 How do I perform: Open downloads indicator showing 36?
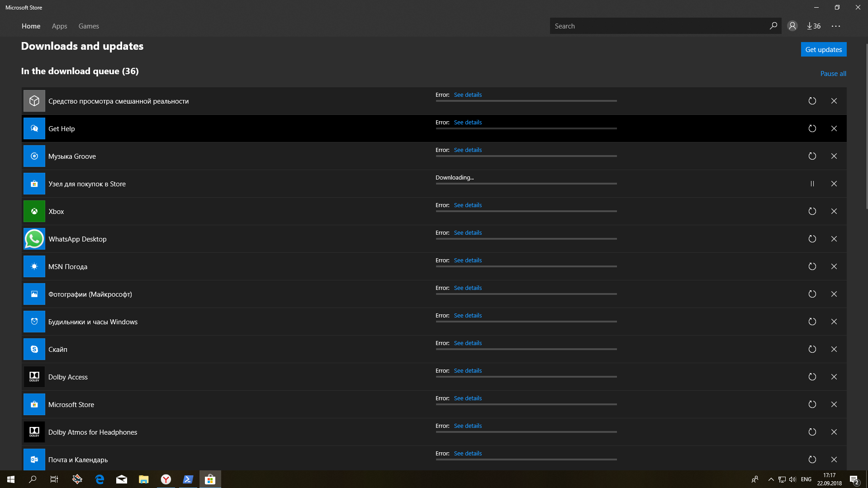pos(814,26)
